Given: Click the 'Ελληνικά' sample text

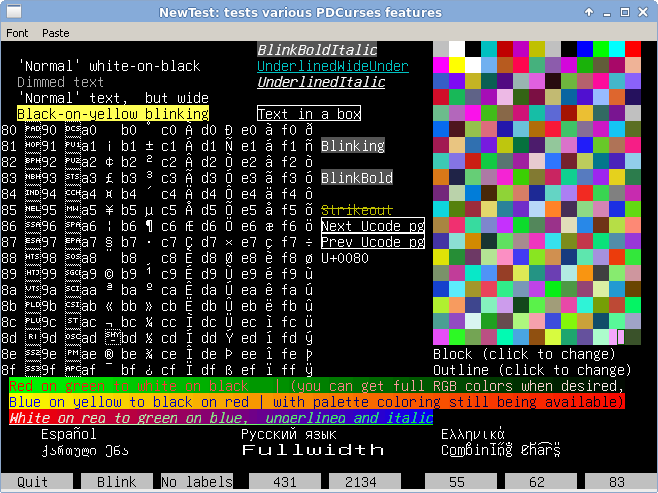Looking at the screenshot, I should [473, 434].
